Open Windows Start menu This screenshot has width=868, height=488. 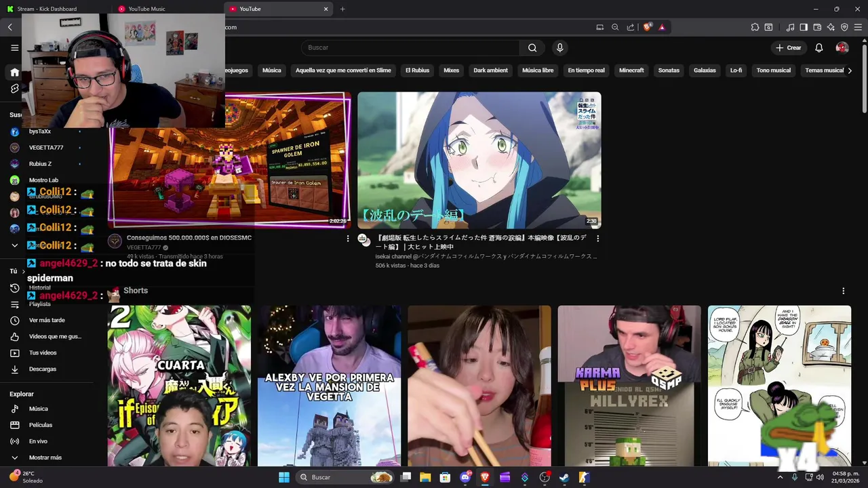[x=284, y=477]
